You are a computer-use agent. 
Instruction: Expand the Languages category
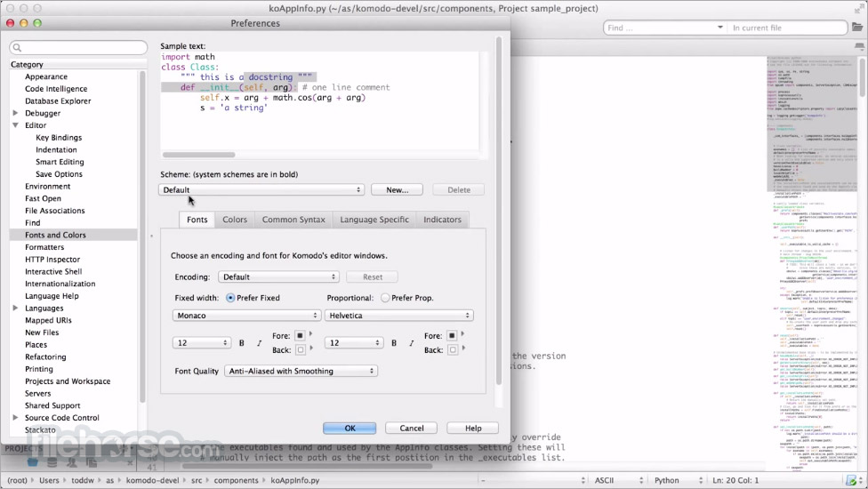pos(15,309)
